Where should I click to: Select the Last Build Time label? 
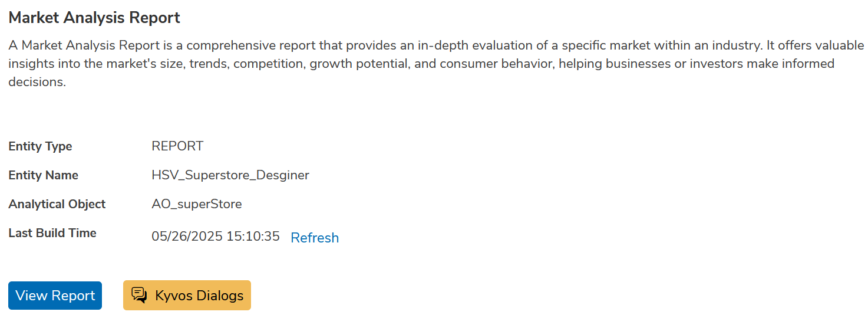coord(52,233)
